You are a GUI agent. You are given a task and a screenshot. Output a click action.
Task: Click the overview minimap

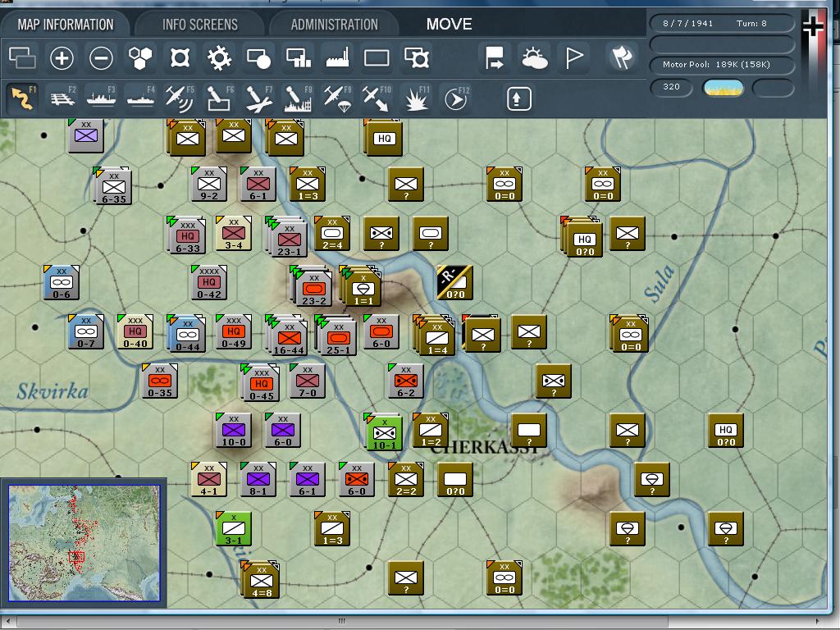coord(84,543)
